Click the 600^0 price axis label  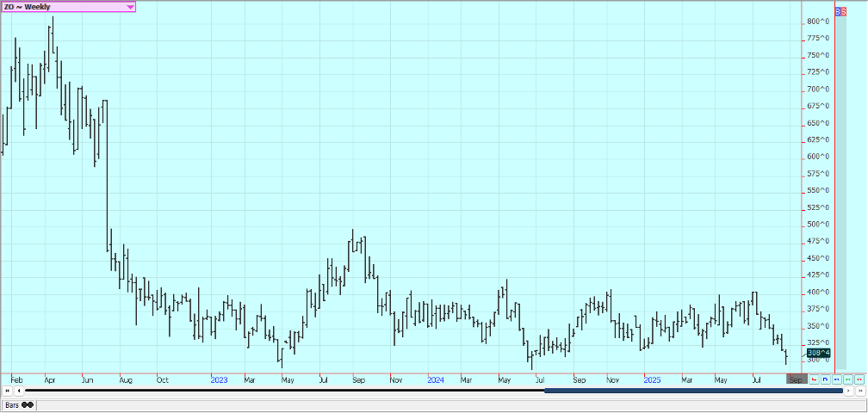(819, 157)
